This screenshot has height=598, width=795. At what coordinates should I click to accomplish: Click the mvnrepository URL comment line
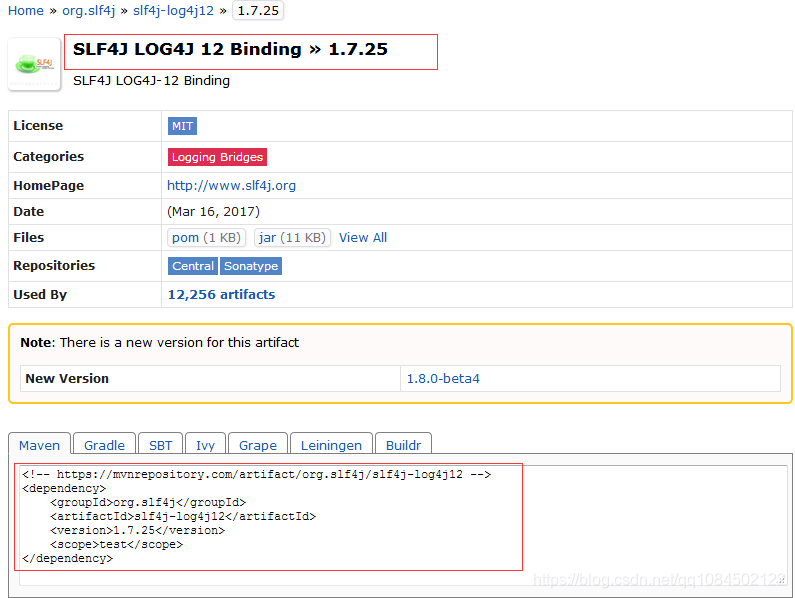pyautogui.click(x=257, y=474)
